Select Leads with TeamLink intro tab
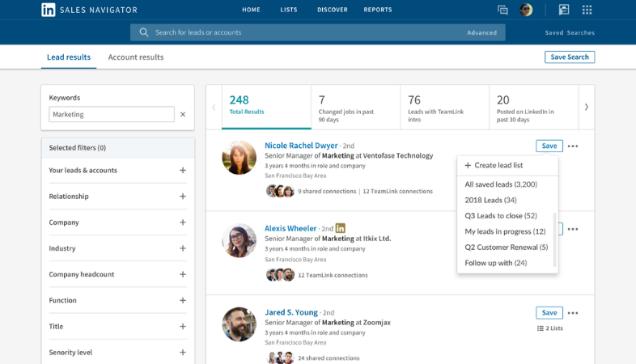The image size is (636, 364). coord(444,107)
